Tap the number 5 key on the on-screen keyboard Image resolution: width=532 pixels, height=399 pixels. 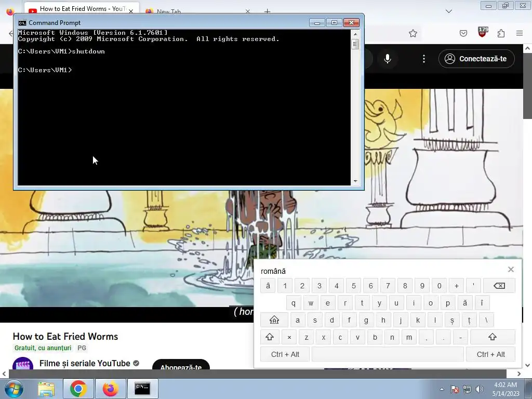pos(353,286)
